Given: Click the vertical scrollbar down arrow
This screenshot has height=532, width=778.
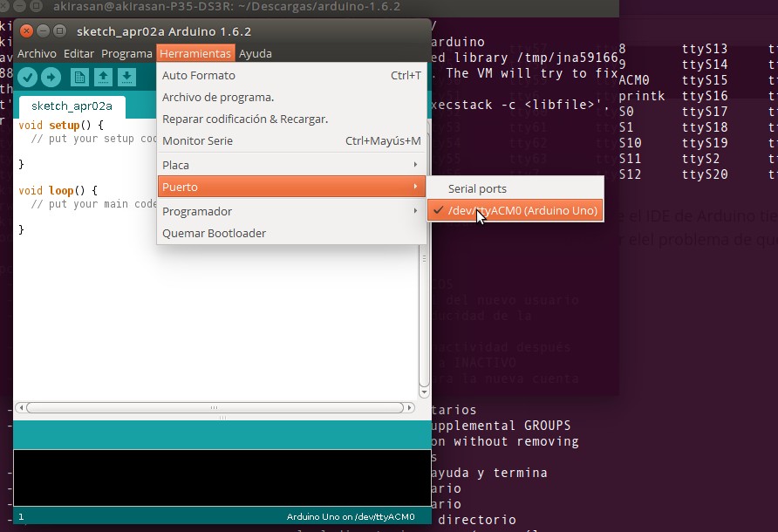Looking at the screenshot, I should (x=424, y=392).
